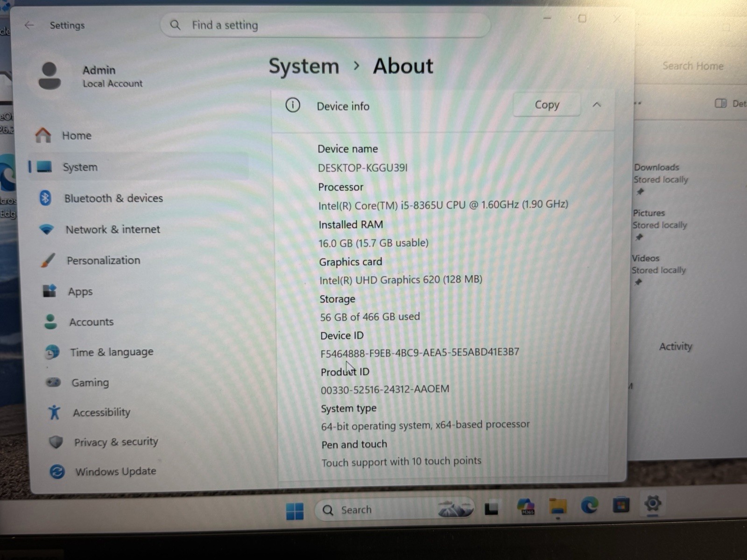This screenshot has height=560, width=747.
Task: Open Task View from taskbar
Action: click(x=491, y=508)
